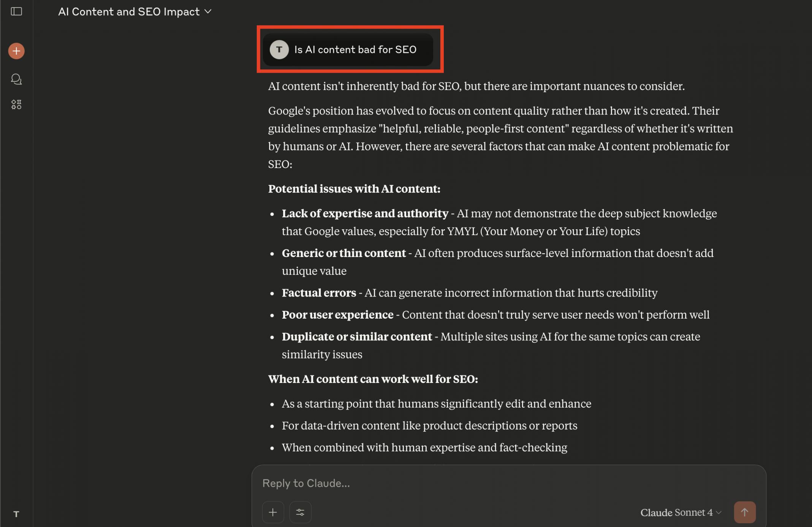Click the 'Lack of expertise and authority' bullet text
The width and height of the screenshot is (812, 527).
click(x=365, y=214)
